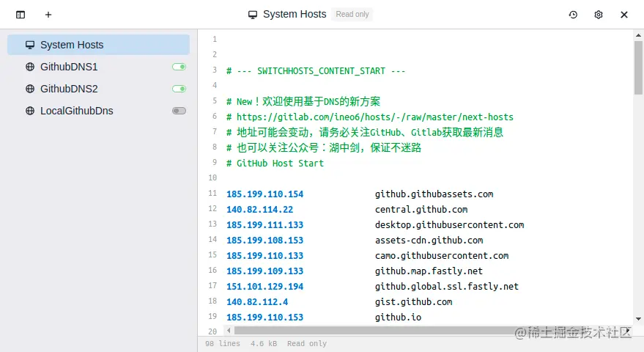
Task: Click the comment starting with New!
Action: (303, 102)
